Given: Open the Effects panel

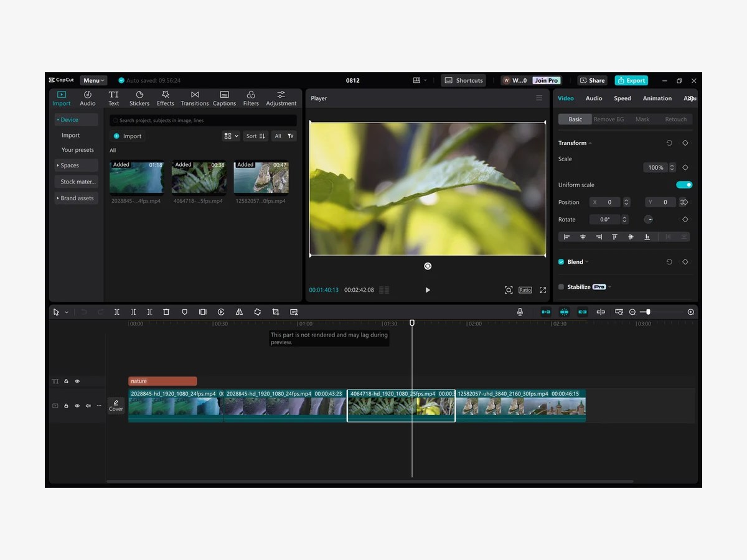Looking at the screenshot, I should 166,98.
